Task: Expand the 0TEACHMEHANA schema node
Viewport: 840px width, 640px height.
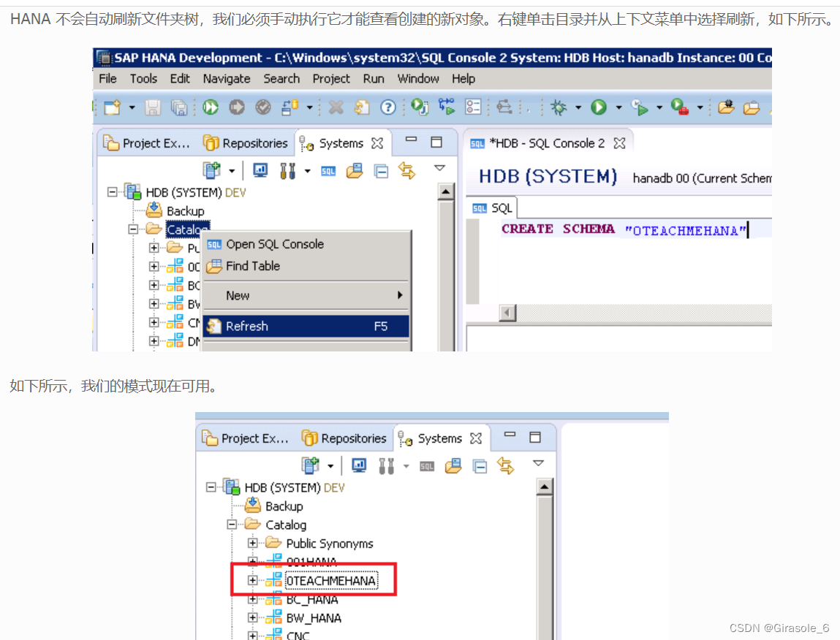Action: (252, 580)
